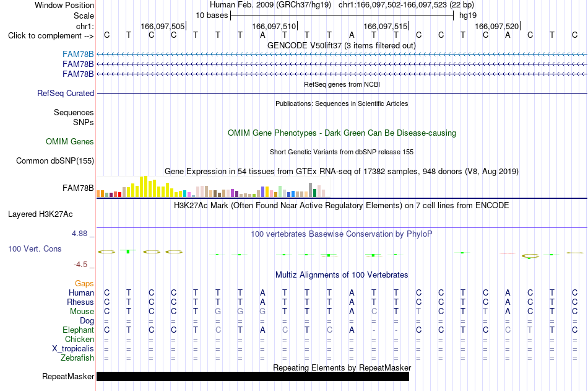Click the Human Feb. 2009 (GRCh37/hg19) assembly text
588x391 pixels.
pos(270,5)
